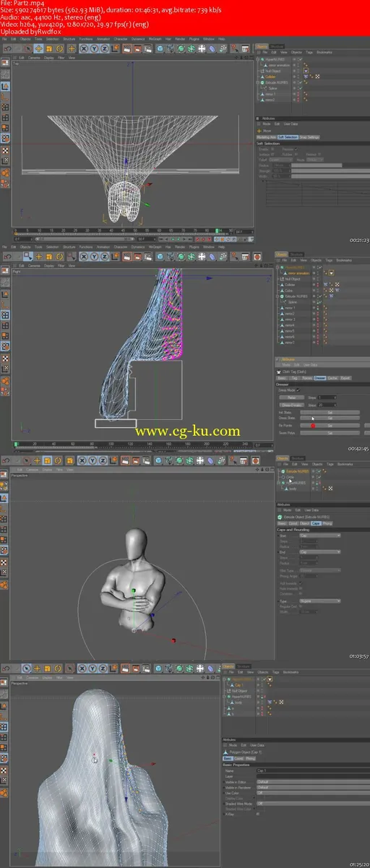
Task: Switch to Snap Settings tab in Attributes
Action: (x=309, y=137)
